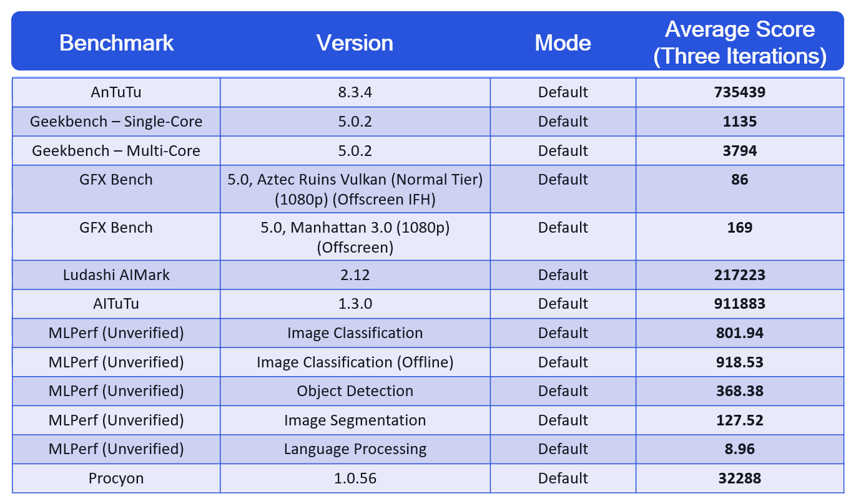This screenshot has height=504, width=856.
Task: Click the AITuTu score 911883
Action: pos(740,304)
